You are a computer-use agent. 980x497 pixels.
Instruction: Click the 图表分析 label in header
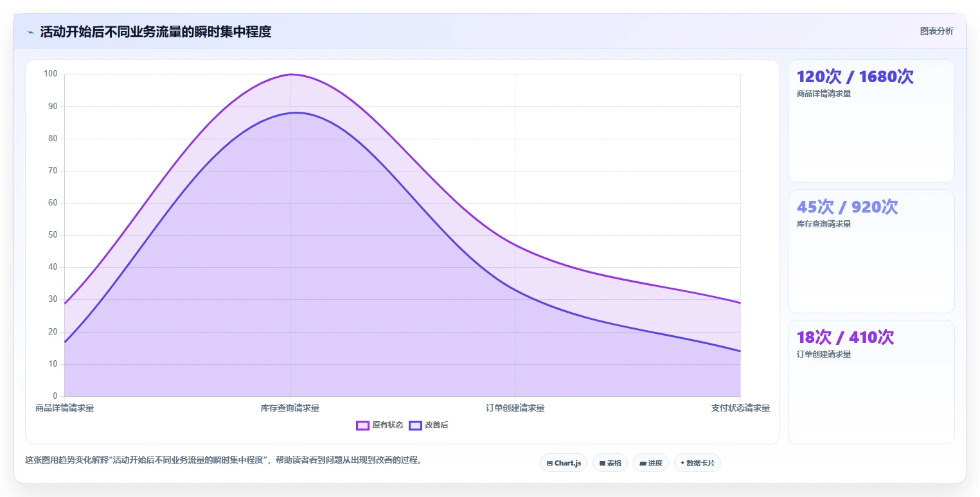[936, 31]
